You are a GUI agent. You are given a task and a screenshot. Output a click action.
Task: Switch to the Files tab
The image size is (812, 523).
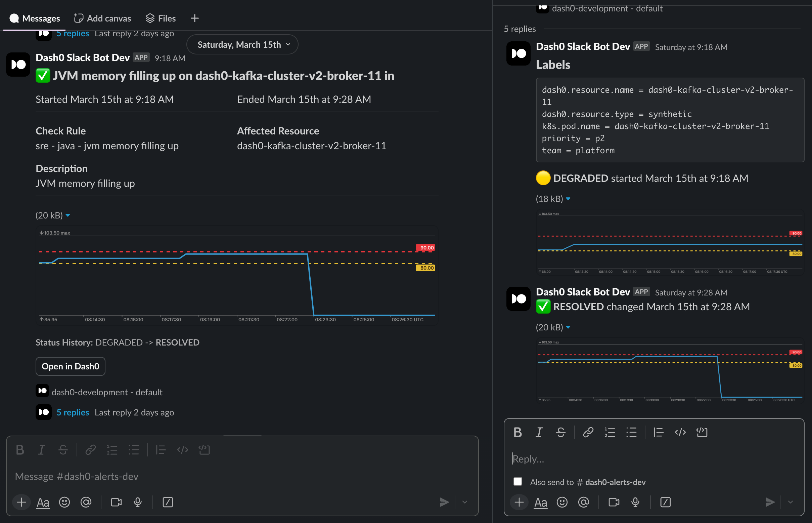tap(161, 18)
